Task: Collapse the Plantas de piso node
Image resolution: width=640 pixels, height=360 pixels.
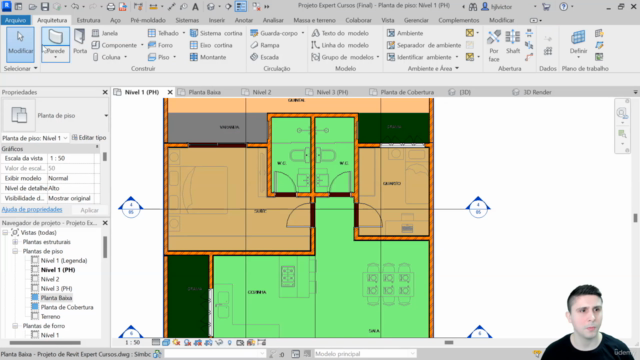Action: click(x=15, y=251)
